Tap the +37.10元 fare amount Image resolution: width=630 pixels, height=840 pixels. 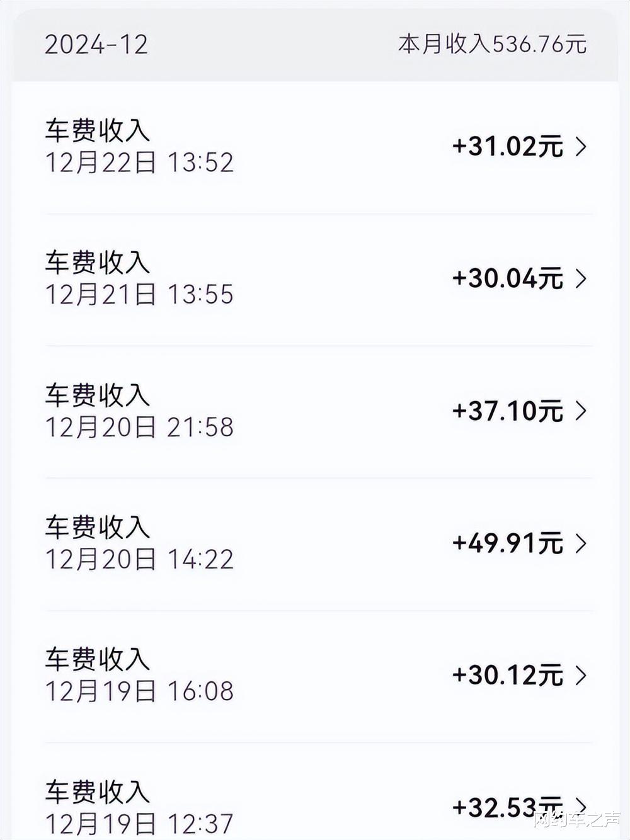(507, 411)
